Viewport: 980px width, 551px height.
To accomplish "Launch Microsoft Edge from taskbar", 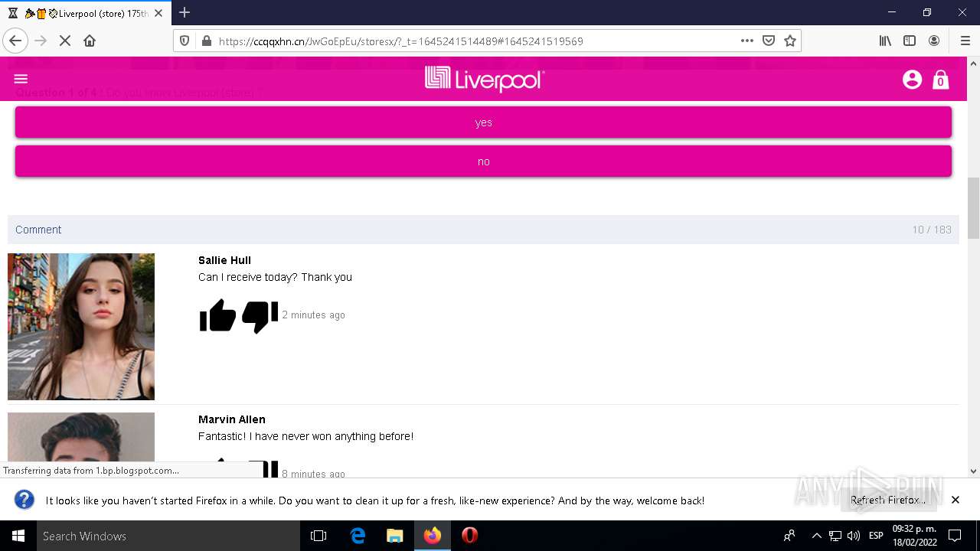I will [358, 536].
